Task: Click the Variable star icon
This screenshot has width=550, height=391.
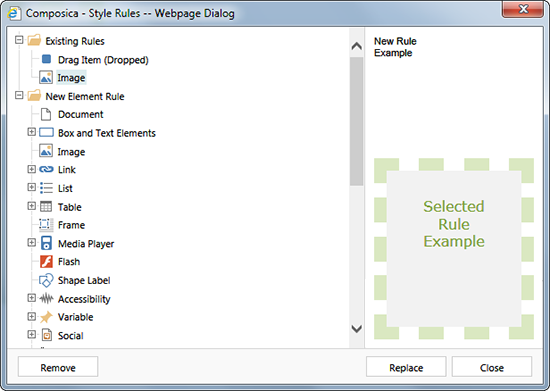Action: 46,317
